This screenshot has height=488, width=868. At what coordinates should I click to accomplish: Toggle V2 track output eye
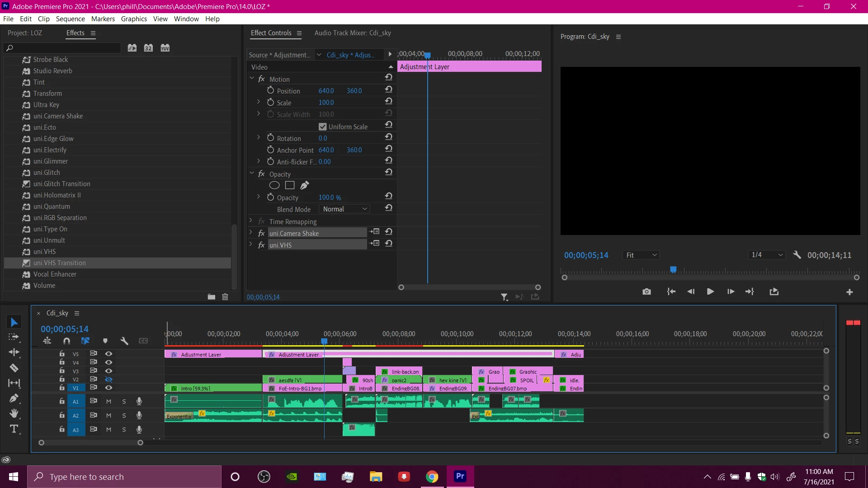(108, 380)
